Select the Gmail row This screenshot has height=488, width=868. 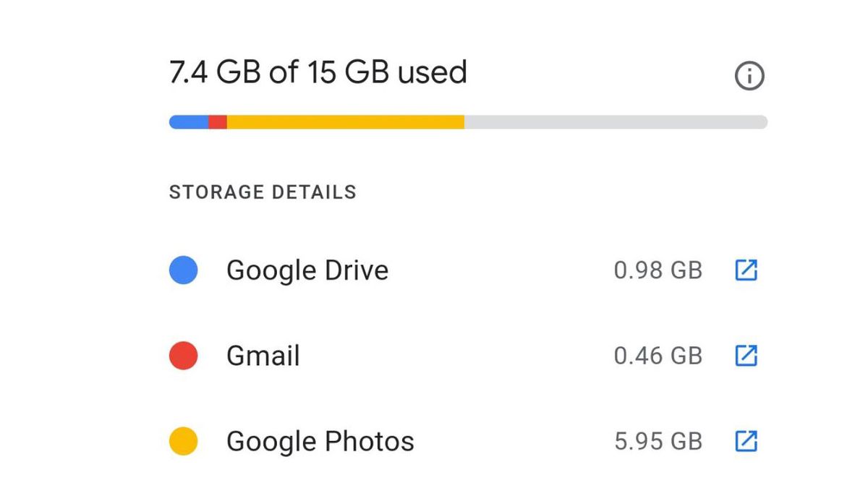coord(434,355)
